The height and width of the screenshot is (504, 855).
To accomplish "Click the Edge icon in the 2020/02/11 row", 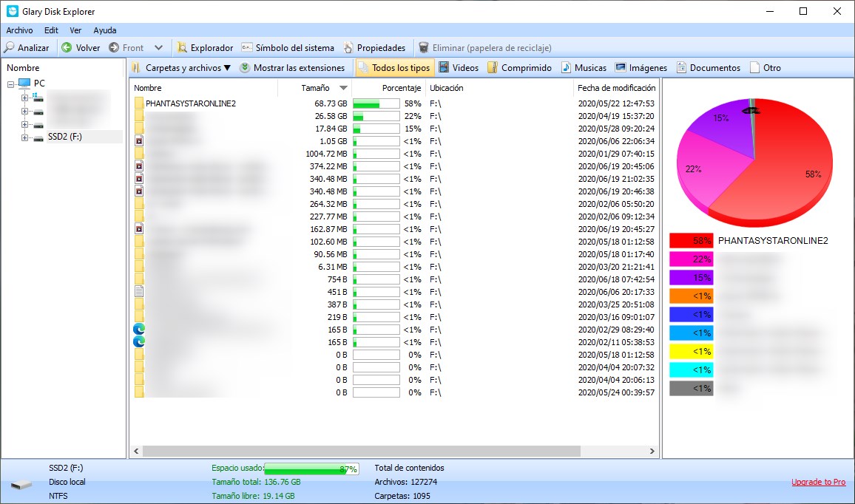I will click(x=139, y=341).
